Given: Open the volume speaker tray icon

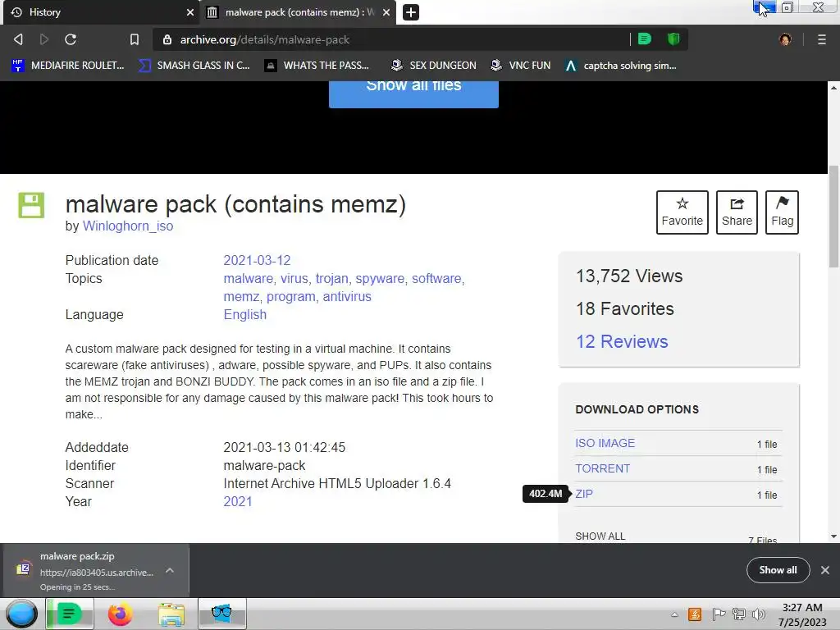Looking at the screenshot, I should [x=759, y=614].
